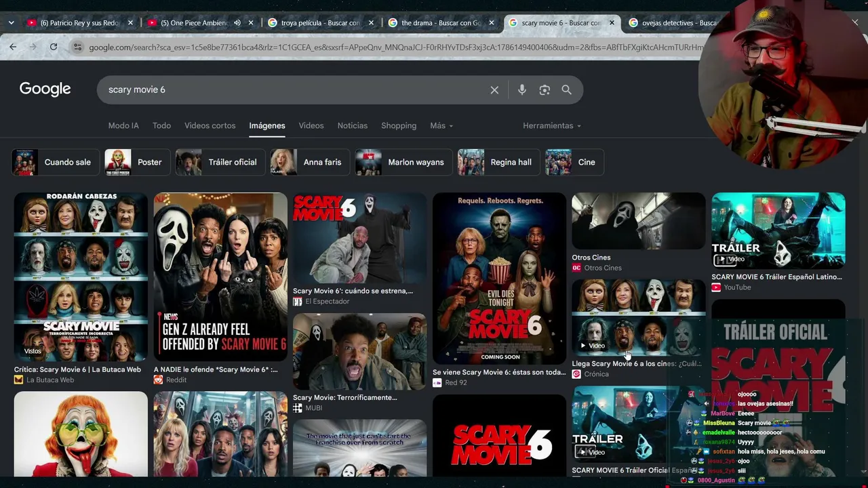Open the Modo IA search mode
868x488 pixels.
click(x=123, y=125)
